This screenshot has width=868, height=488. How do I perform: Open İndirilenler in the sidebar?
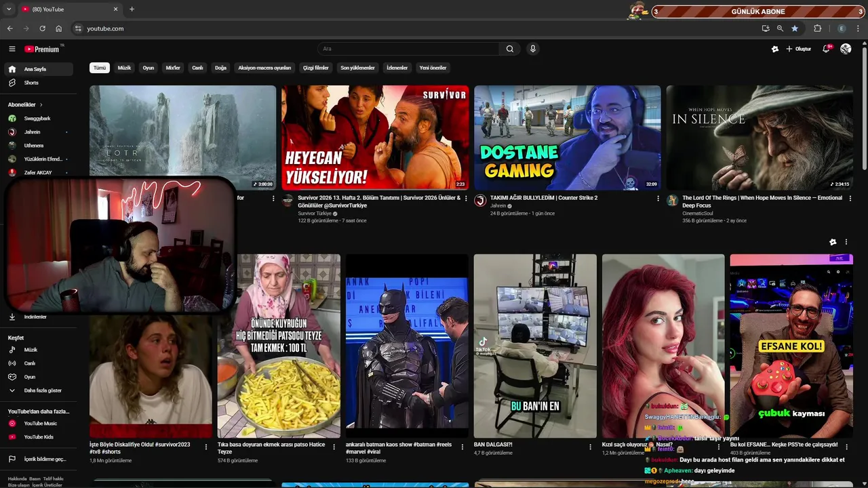tap(39, 317)
